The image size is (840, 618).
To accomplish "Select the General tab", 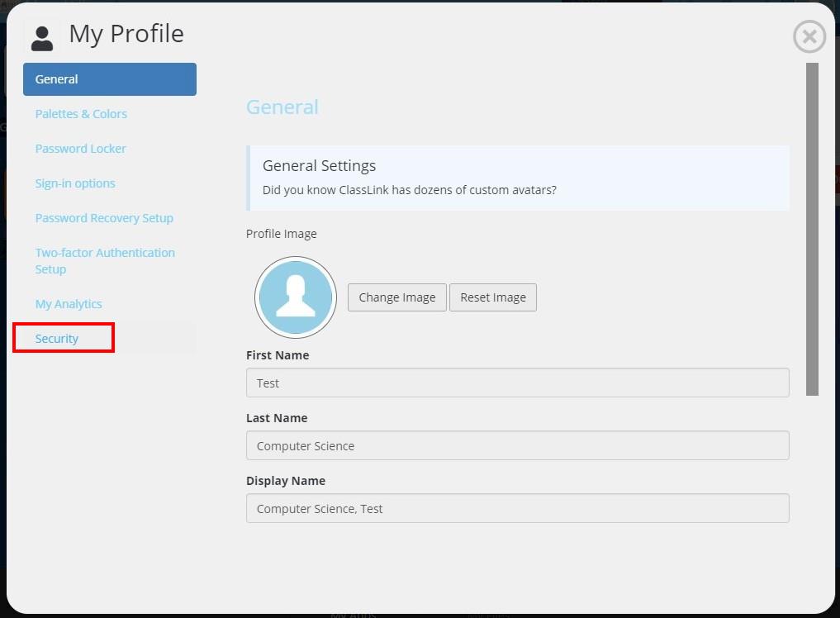I will [110, 79].
